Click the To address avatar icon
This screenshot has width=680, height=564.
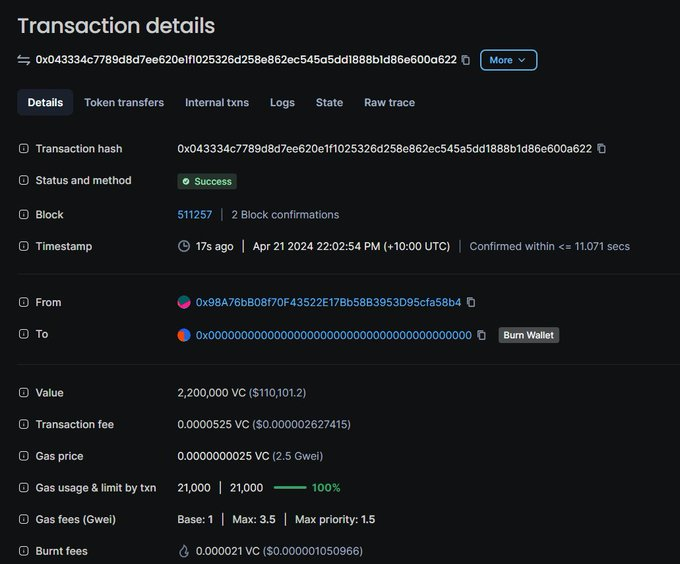(x=184, y=335)
